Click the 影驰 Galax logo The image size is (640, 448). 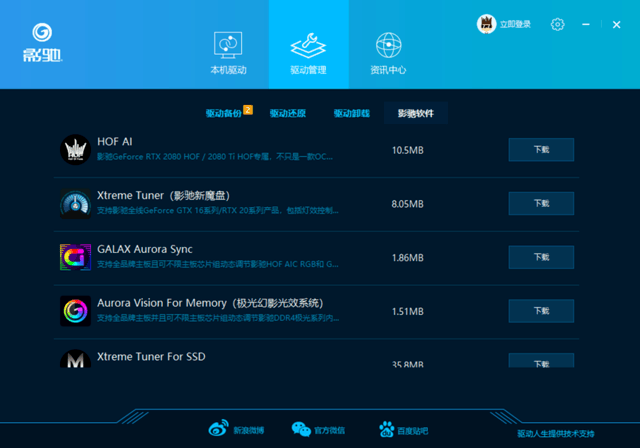42,42
